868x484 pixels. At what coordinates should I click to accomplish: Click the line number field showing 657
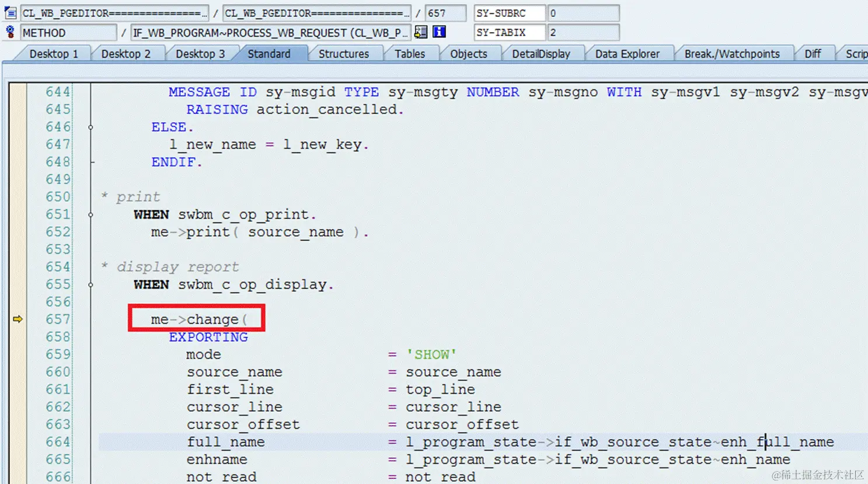446,13
